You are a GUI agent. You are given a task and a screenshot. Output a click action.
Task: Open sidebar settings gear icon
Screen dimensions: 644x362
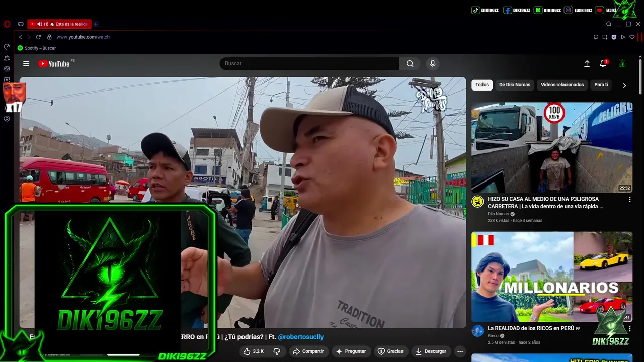pos(7,119)
